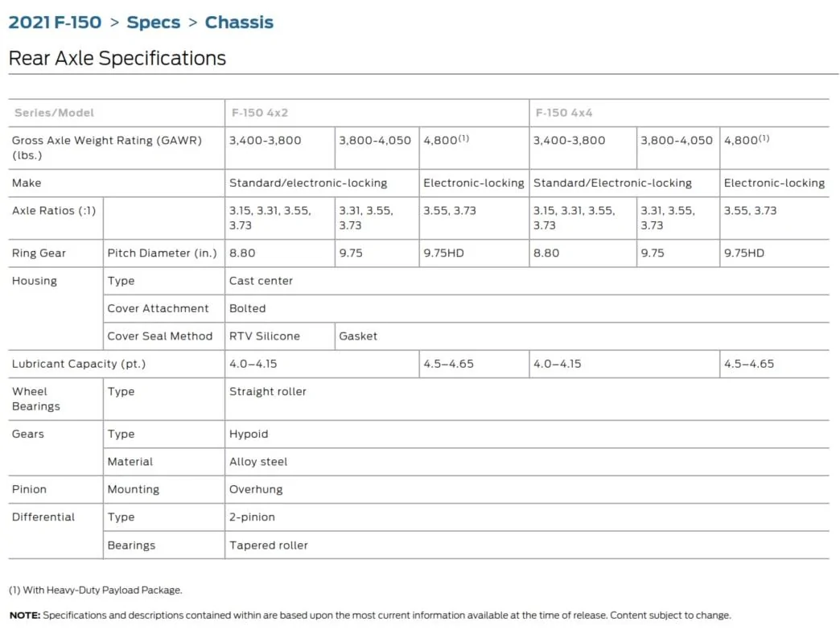Select the "Hypoid" gears type cell
Image resolution: width=840 pixels, height=634 pixels.
click(x=249, y=434)
